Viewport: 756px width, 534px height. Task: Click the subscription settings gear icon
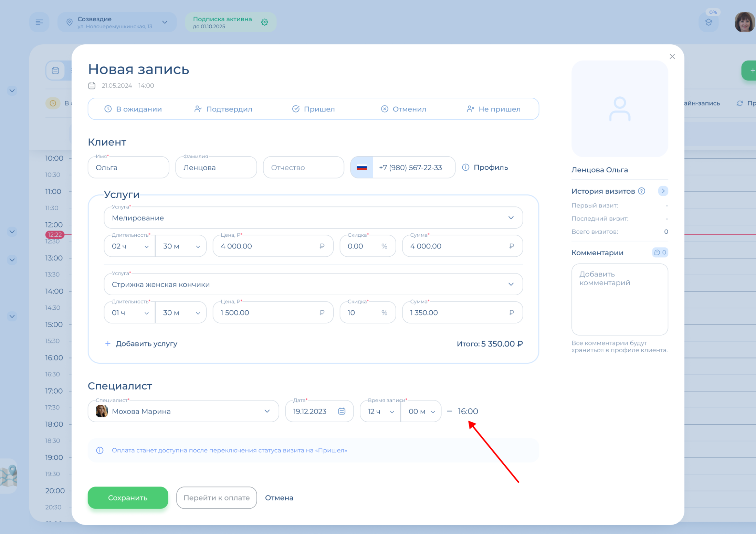264,22
